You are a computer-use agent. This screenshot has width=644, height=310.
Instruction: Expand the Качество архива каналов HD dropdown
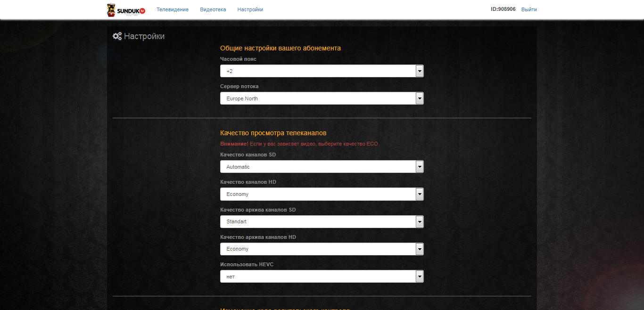pos(322,249)
